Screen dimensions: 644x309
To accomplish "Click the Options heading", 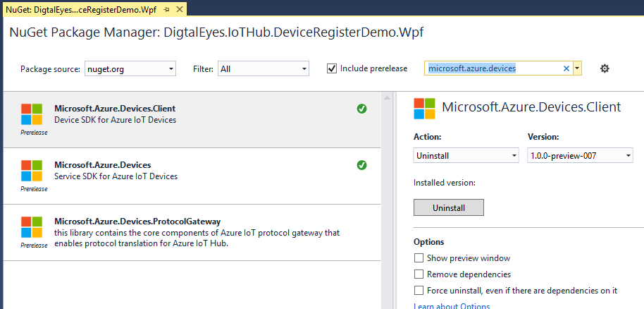I will point(429,242).
